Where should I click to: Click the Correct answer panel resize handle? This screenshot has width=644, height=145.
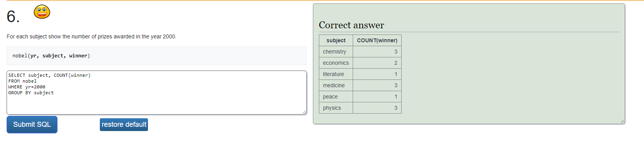click(622, 121)
